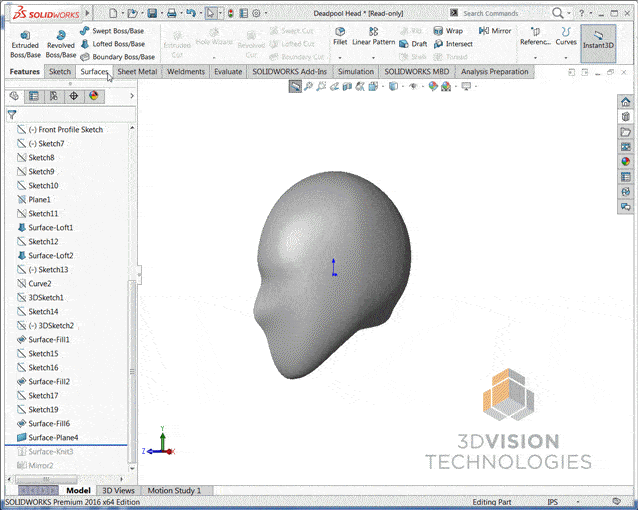Click the File Properties icon beside Rebuild

point(244,13)
